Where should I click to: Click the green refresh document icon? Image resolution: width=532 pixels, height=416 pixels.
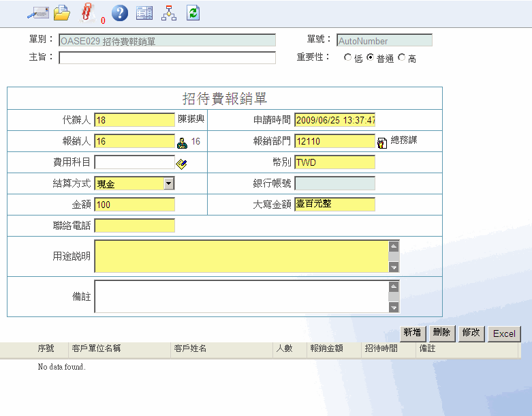(193, 12)
